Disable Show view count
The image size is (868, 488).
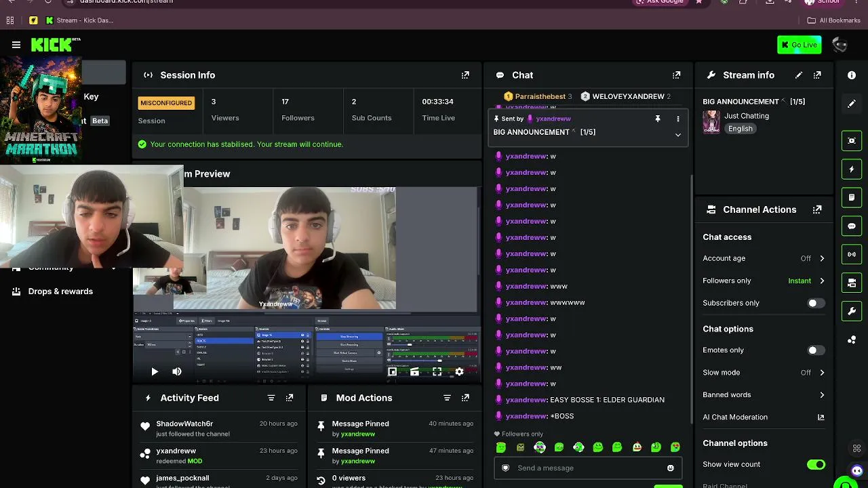point(816,464)
